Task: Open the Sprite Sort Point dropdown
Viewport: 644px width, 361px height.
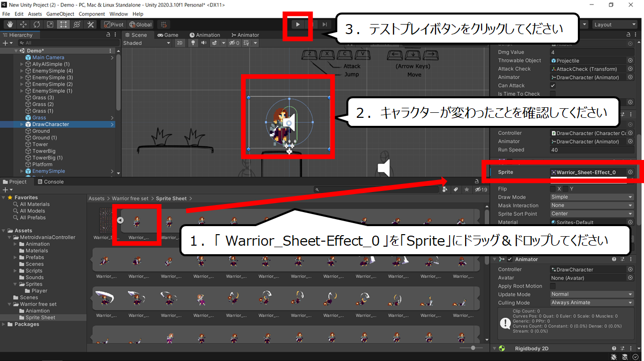Action: [592, 214]
